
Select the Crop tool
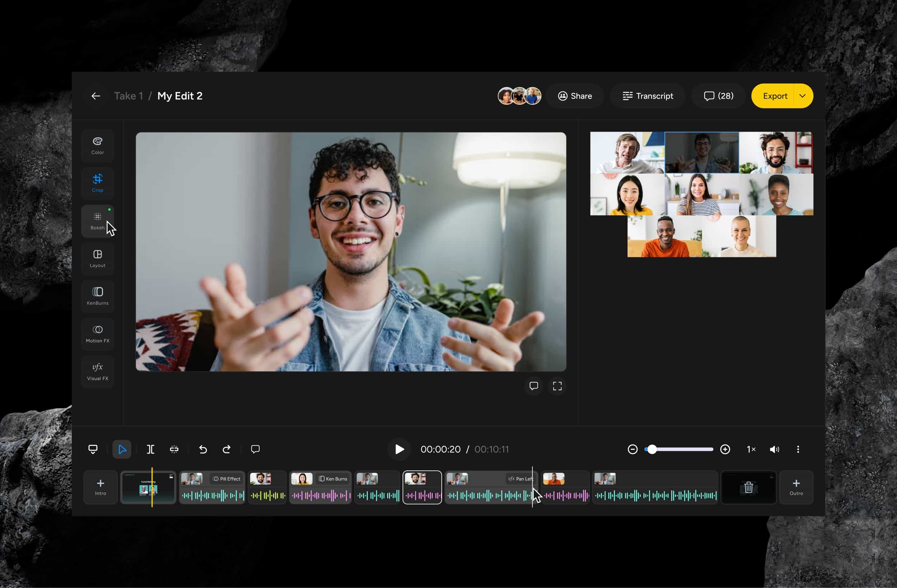(97, 183)
